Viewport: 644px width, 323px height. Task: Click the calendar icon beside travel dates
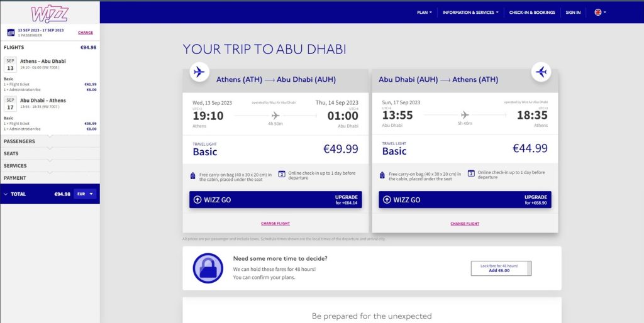10,32
